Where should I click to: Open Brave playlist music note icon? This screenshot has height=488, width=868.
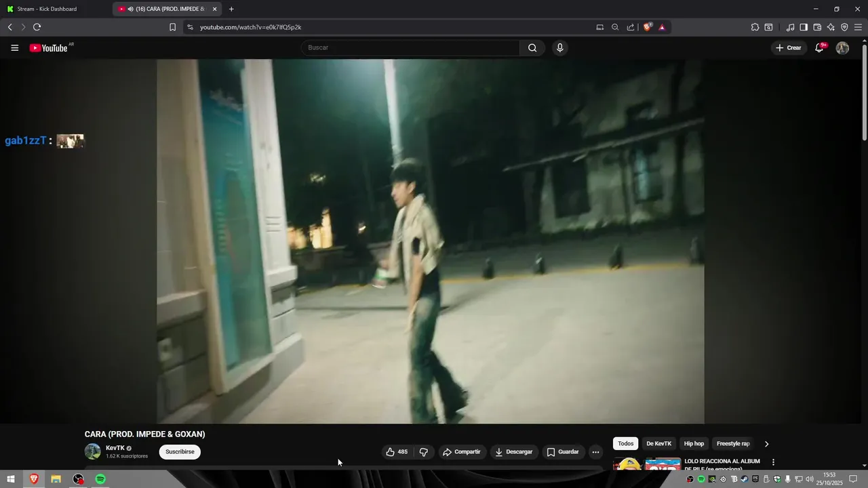pyautogui.click(x=790, y=27)
